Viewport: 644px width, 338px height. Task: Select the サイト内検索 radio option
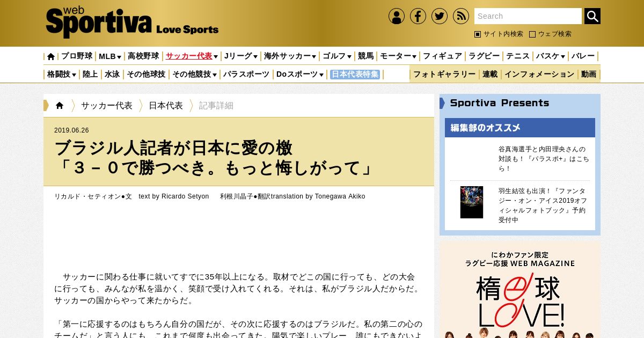coord(499,34)
